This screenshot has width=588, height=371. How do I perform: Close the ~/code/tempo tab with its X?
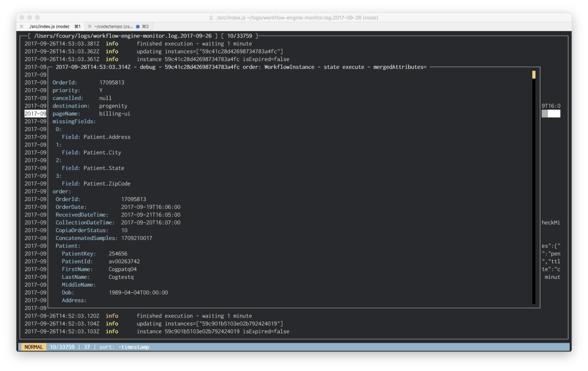pos(89,27)
